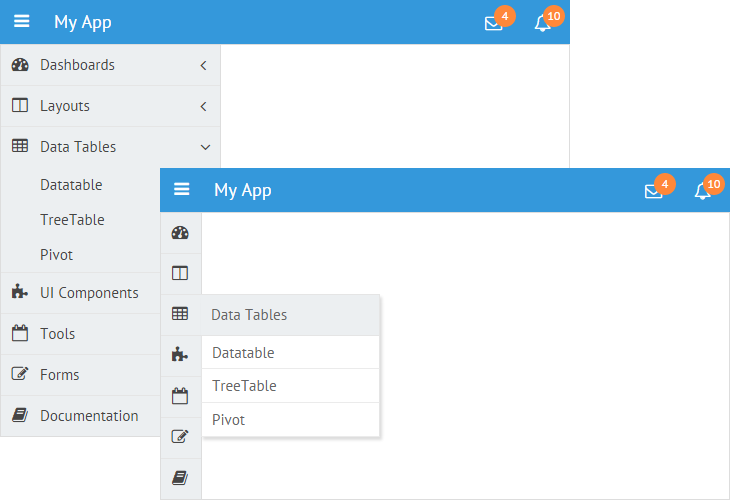730x500 pixels.
Task: Click the puzzle piece icon in the collapsed sidebar
Action: tap(180, 355)
